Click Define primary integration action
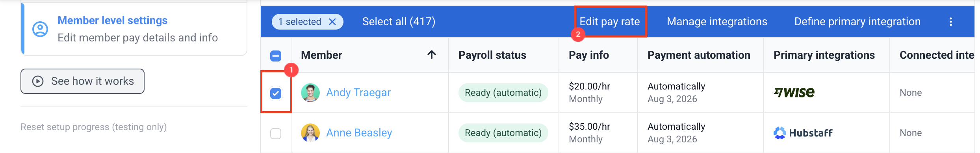Screen dimensions: 980x153 [x=857, y=22]
